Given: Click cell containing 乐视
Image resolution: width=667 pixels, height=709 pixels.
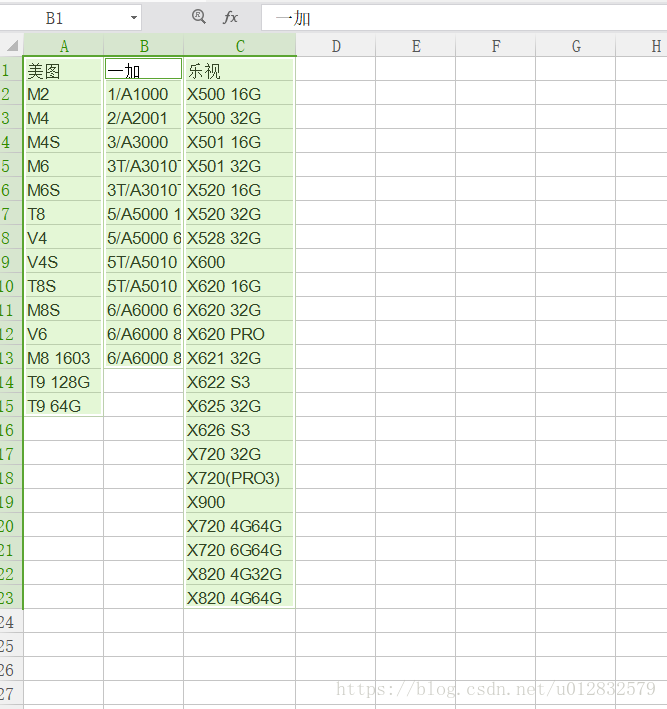Looking at the screenshot, I should [240, 70].
